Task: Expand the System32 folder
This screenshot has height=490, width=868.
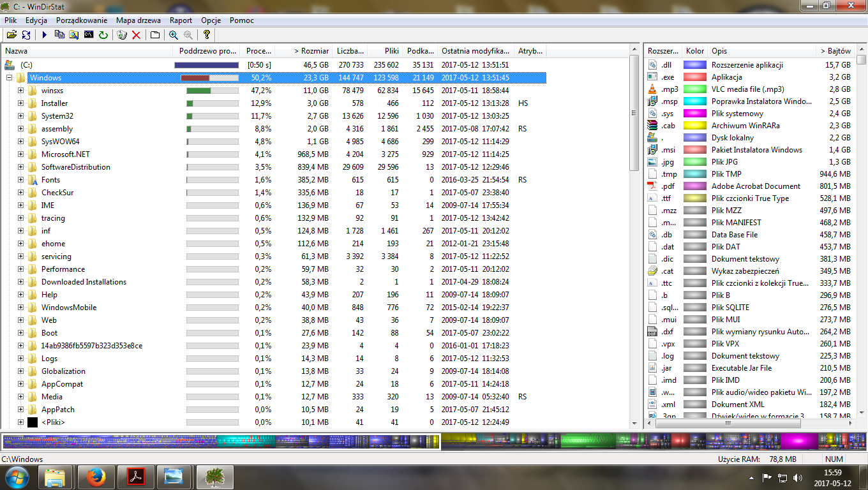Action: click(20, 116)
